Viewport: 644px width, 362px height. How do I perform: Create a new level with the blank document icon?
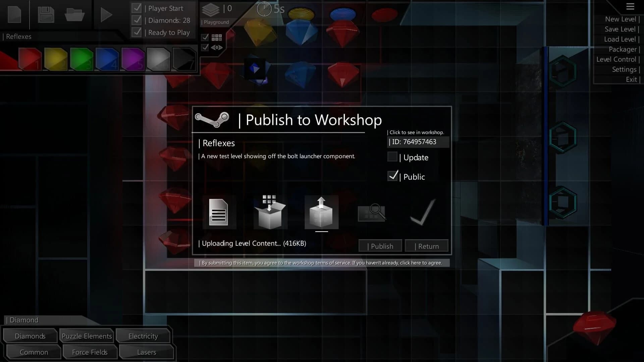point(14,14)
